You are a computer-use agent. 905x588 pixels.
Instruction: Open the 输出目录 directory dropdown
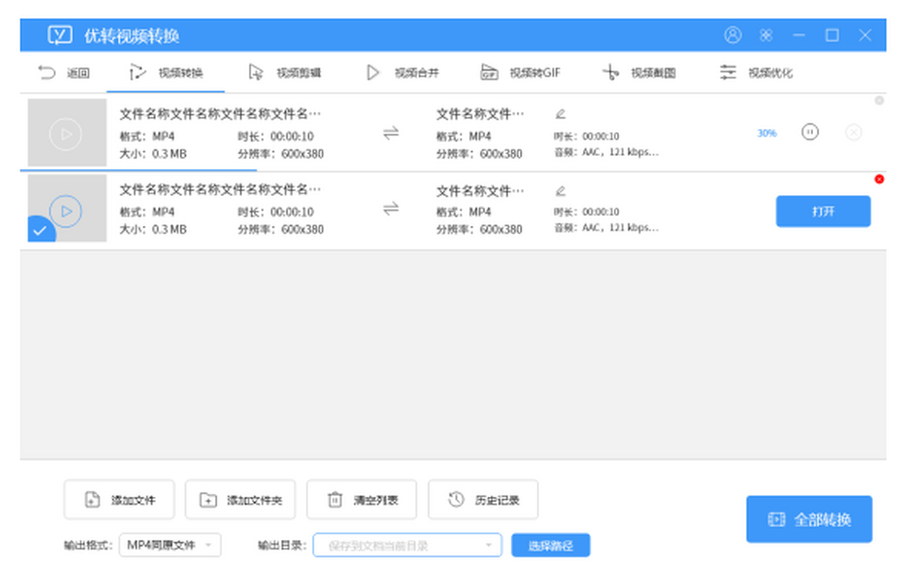(x=407, y=545)
